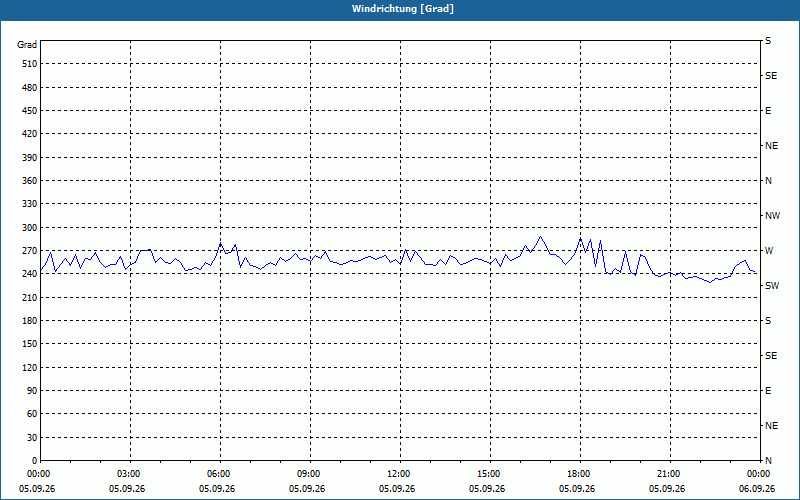Viewport: 800px width, 500px height.
Task: Click the 390 axis value
Action: point(30,158)
